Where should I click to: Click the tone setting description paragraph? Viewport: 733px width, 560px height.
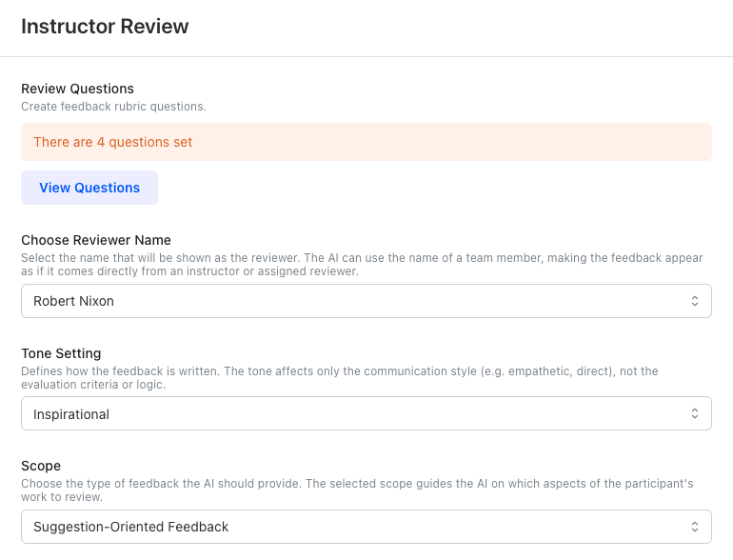point(340,377)
